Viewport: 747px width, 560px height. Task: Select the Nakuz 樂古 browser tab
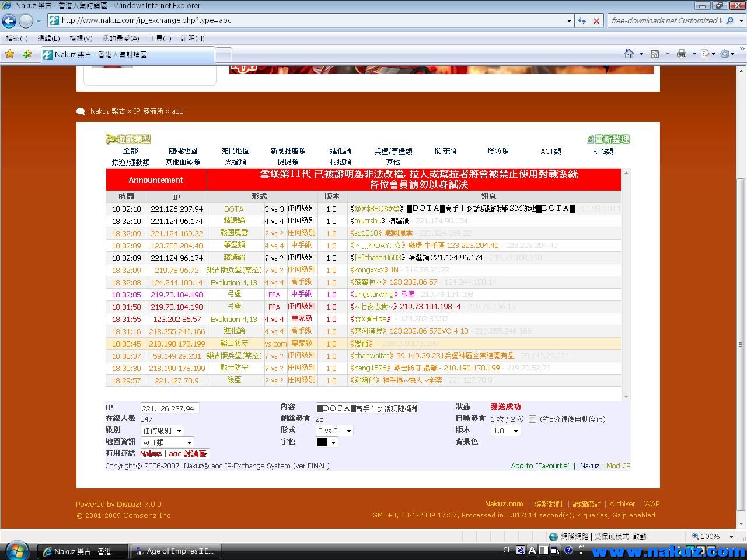tap(128, 54)
